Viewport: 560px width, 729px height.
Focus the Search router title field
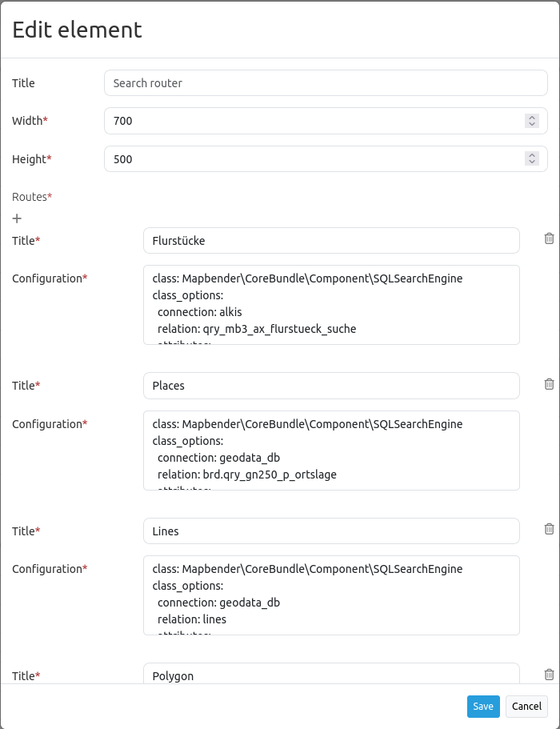(x=326, y=83)
